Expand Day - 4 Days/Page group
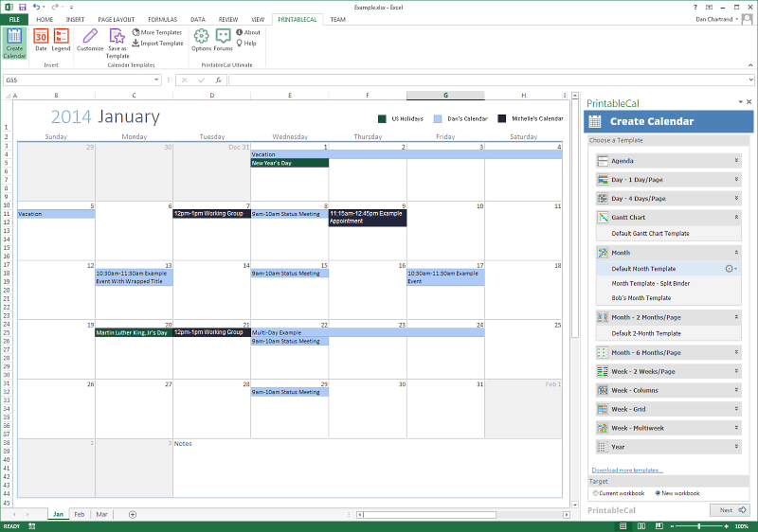The image size is (758, 532). pos(737,198)
